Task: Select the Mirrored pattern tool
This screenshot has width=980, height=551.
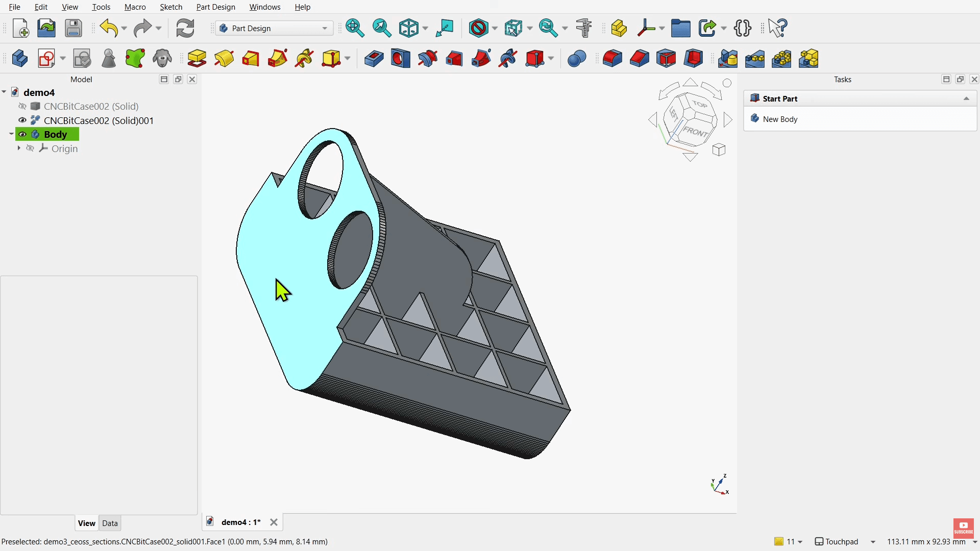Action: point(728,58)
